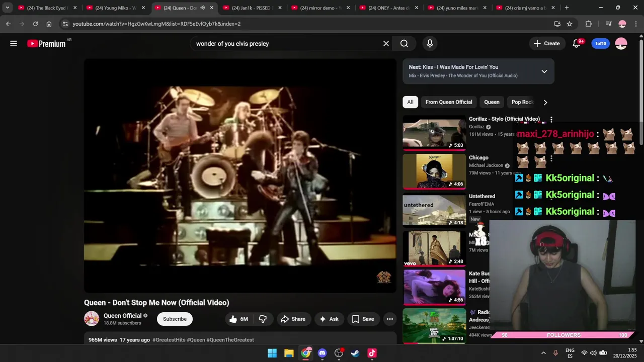Expand the Mix playlist panel chevron
The height and width of the screenshot is (362, 644).
click(544, 71)
